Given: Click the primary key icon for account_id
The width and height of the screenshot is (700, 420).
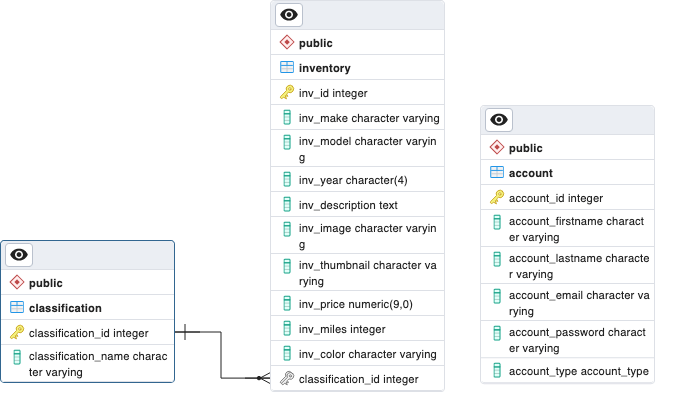Looking at the screenshot, I should [x=496, y=197].
